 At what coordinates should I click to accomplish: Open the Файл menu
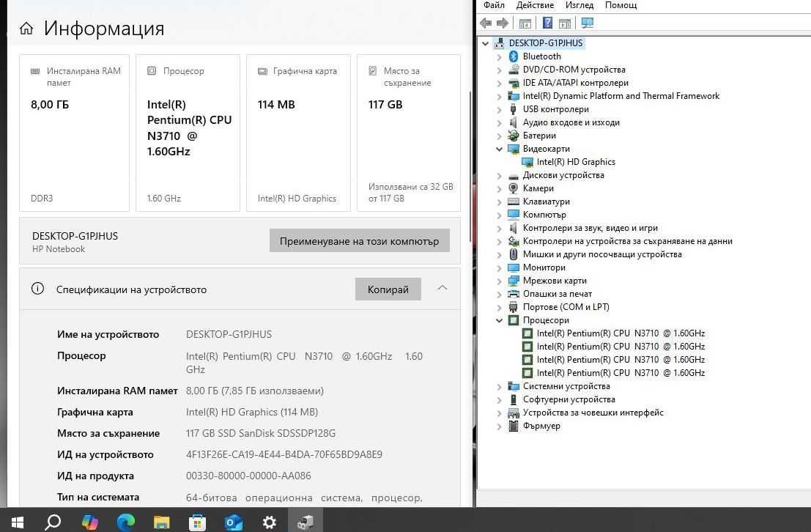tap(494, 5)
